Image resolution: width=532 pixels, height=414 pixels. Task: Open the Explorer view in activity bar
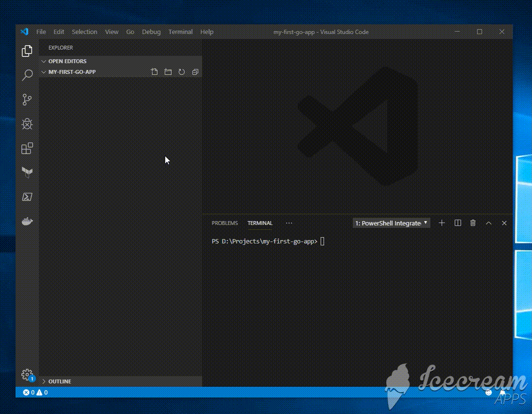[27, 51]
